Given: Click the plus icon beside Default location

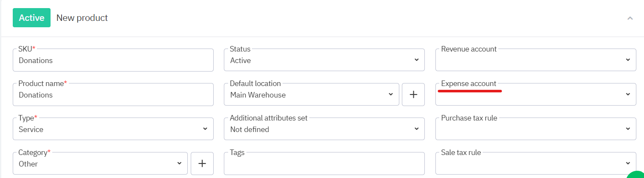Looking at the screenshot, I should (x=413, y=95).
